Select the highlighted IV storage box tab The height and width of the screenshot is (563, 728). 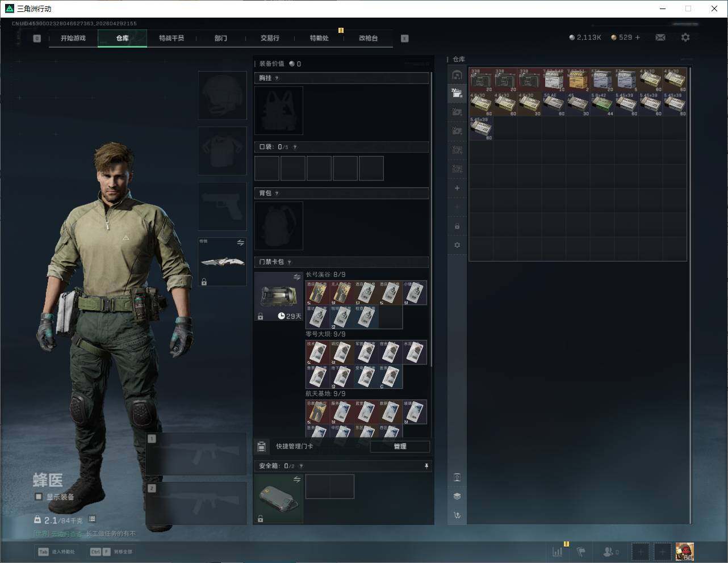tap(457, 93)
